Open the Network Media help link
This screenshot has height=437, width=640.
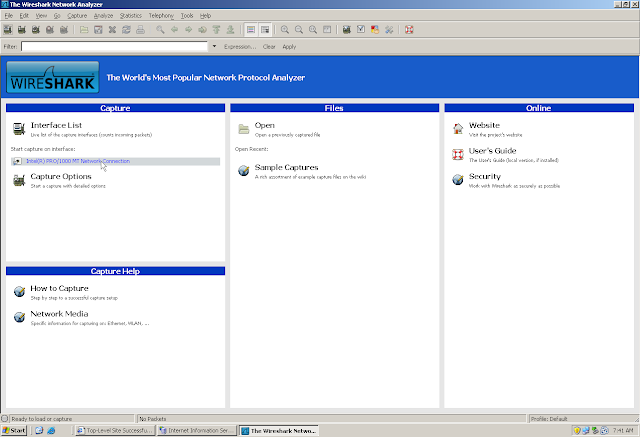pyautogui.click(x=59, y=314)
